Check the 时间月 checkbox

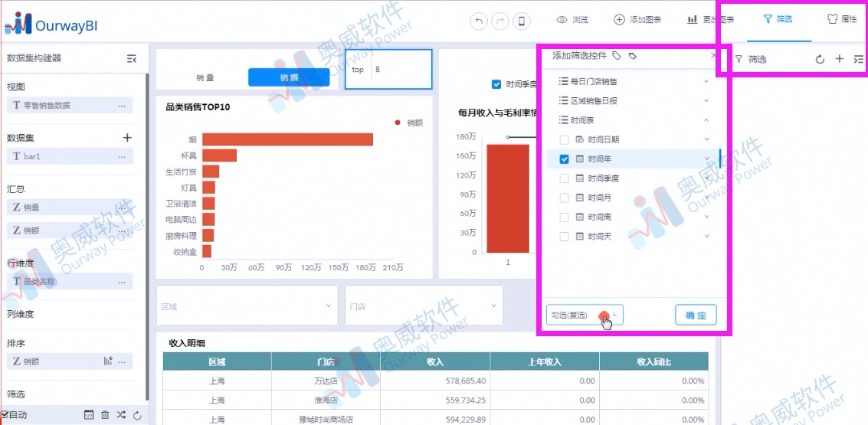tap(564, 198)
